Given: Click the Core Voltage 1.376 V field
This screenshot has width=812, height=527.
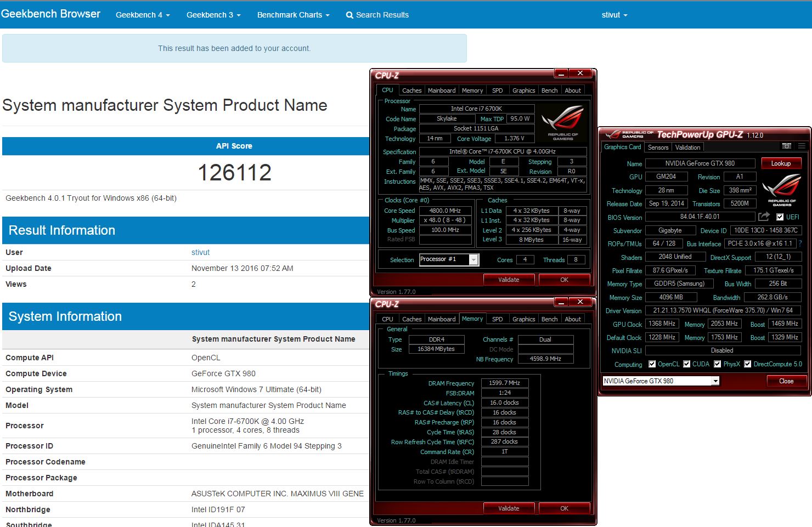Looking at the screenshot, I should 514,139.
